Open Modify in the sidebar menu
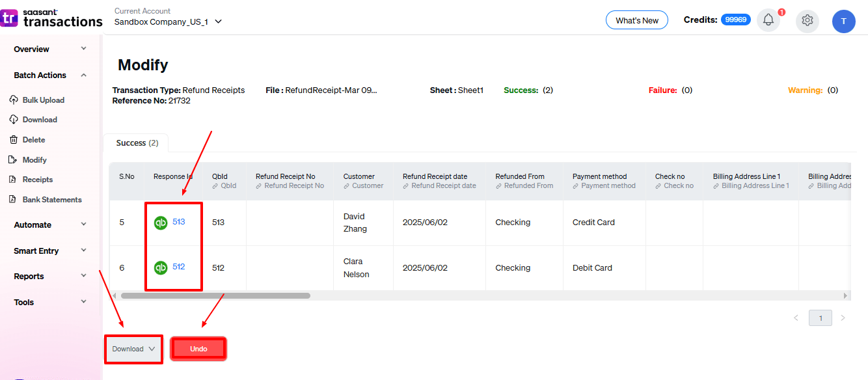Image resolution: width=868 pixels, height=380 pixels. pyautogui.click(x=34, y=160)
